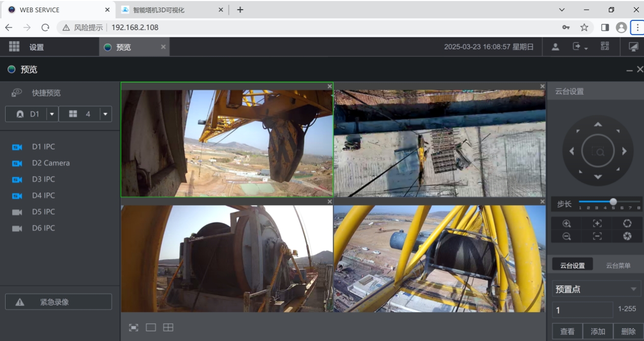
Task: Click the PTZ zoom-in magnifier icon
Action: [x=567, y=223]
